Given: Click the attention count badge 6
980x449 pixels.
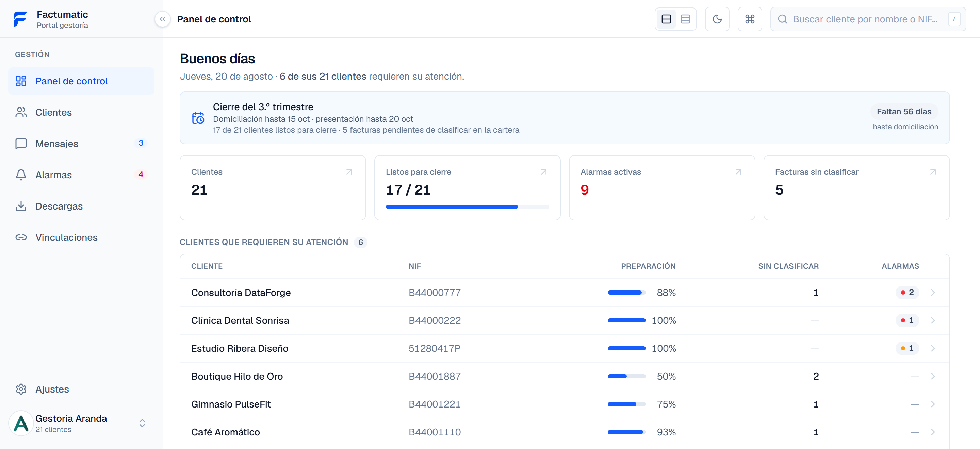Looking at the screenshot, I should [x=360, y=242].
